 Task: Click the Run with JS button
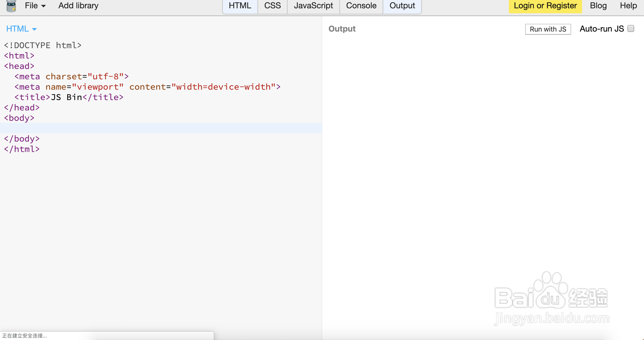tap(548, 29)
